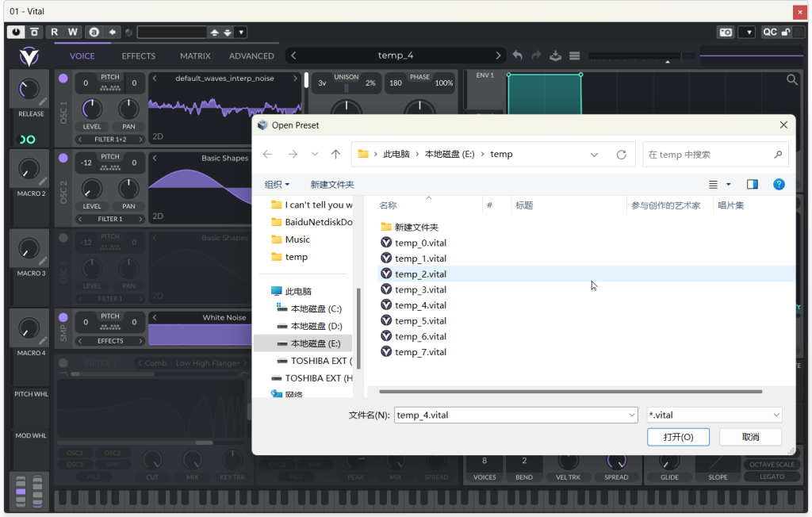Open the 组织 organize menu

pos(277,185)
